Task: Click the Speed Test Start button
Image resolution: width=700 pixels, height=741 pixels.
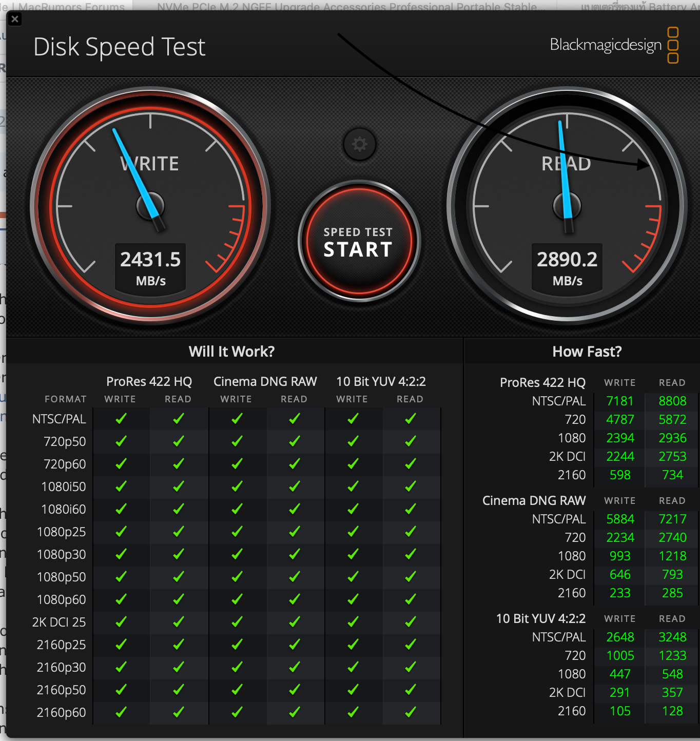Action: 359,241
